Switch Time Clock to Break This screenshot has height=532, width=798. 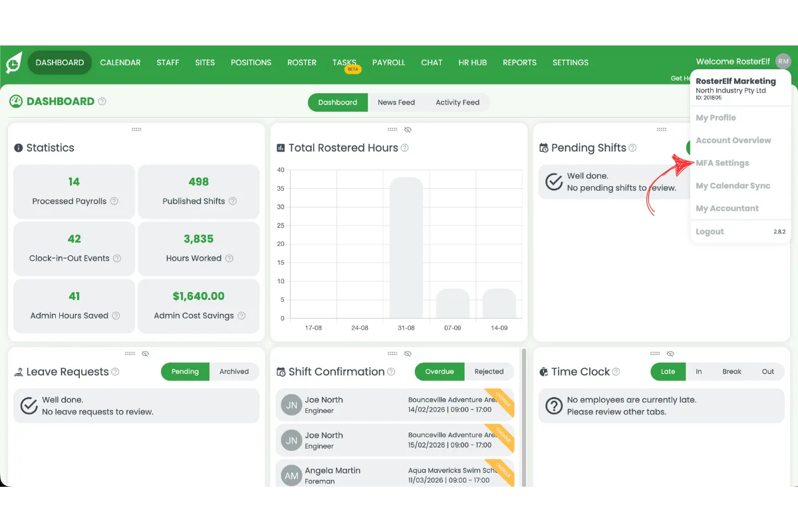point(731,372)
